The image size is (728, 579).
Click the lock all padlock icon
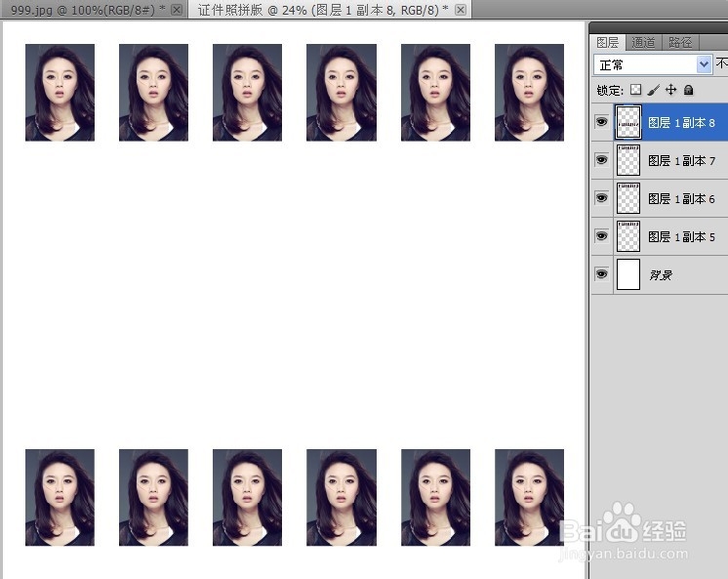click(689, 90)
